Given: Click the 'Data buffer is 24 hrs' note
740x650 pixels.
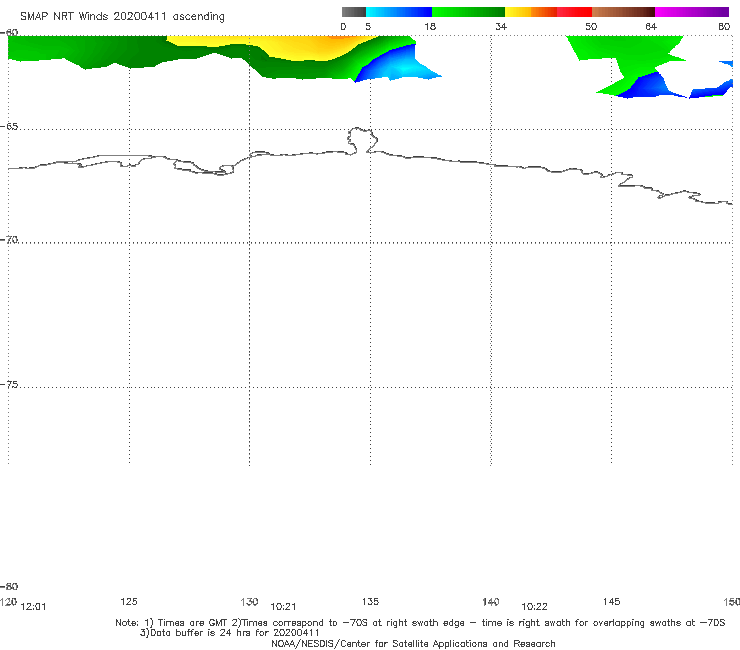Looking at the screenshot, I should click(x=229, y=633).
